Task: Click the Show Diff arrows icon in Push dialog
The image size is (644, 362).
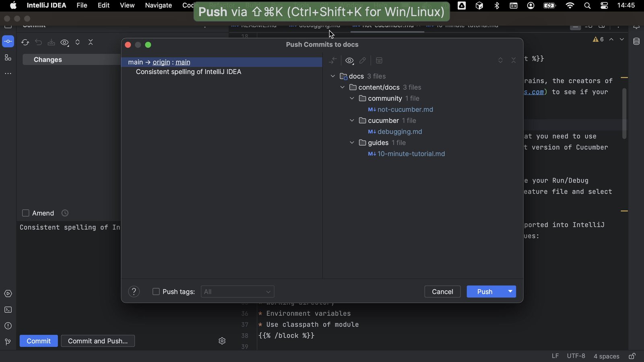Action: (333, 60)
